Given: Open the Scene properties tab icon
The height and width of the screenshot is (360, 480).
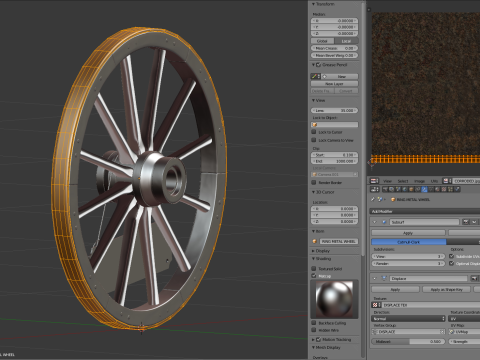Looking at the screenshot, I should click(398, 189).
